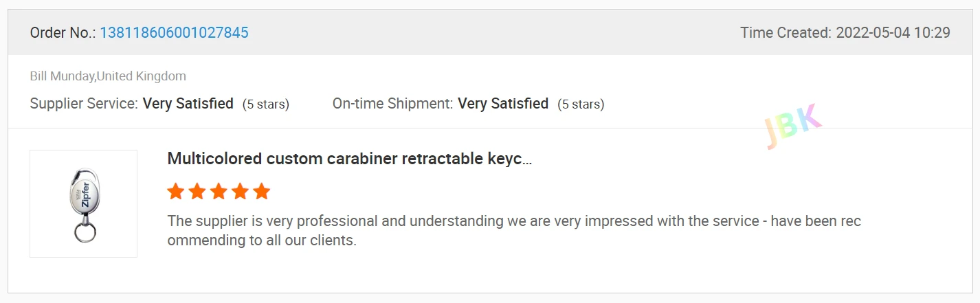Click reviewer name Bill Munday
The height and width of the screenshot is (303, 980).
tap(62, 76)
